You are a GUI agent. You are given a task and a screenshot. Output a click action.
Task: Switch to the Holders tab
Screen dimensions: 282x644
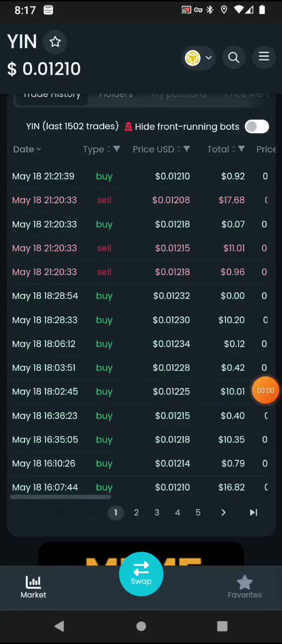(116, 94)
